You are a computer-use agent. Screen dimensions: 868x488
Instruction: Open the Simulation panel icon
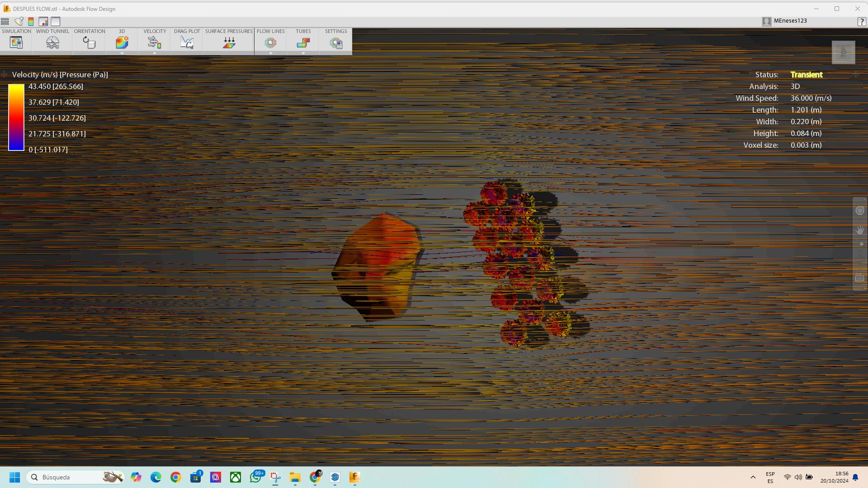(16, 42)
